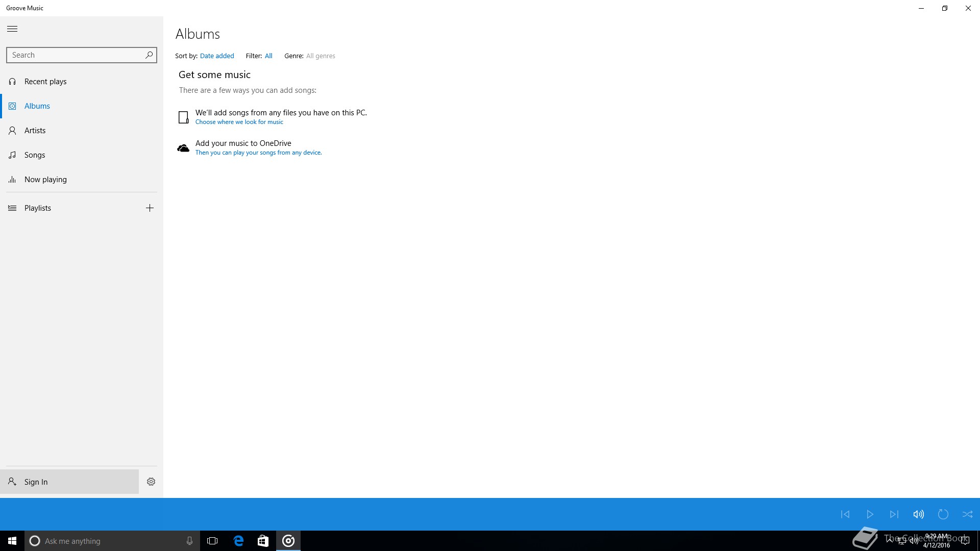Collapse the hamburger navigation menu

tap(12, 29)
